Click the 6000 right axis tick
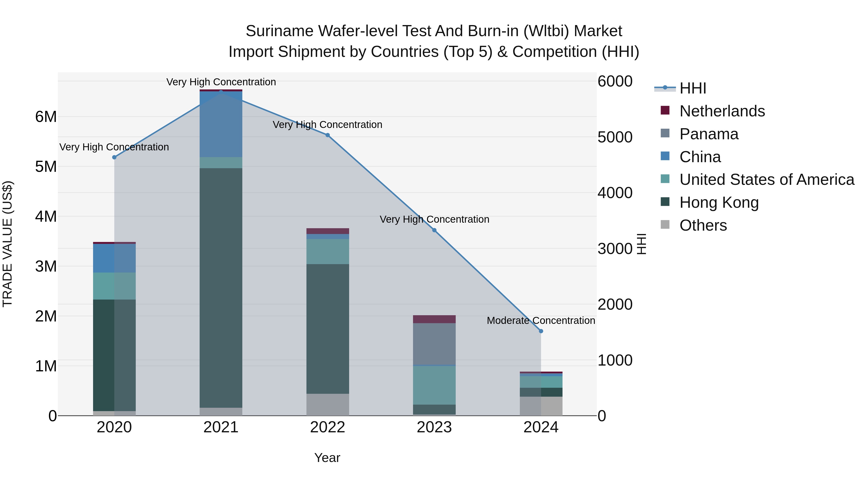Screen dimensions: 868x488 point(615,81)
